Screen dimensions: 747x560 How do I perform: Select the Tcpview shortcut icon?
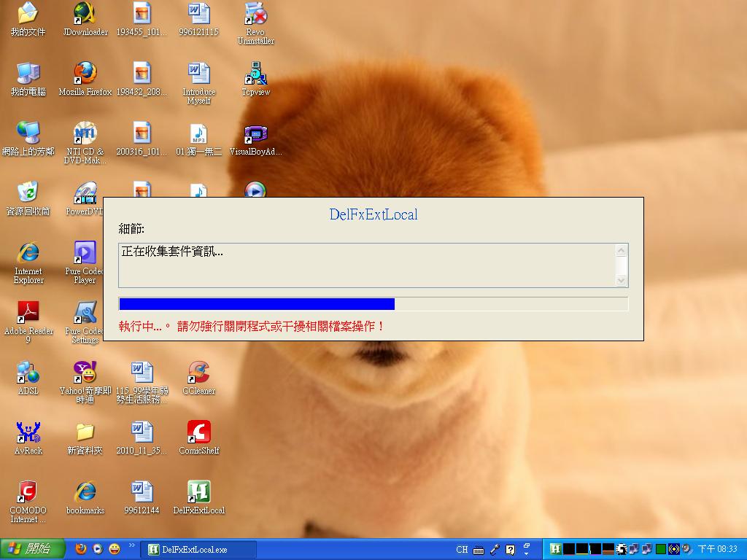point(256,79)
